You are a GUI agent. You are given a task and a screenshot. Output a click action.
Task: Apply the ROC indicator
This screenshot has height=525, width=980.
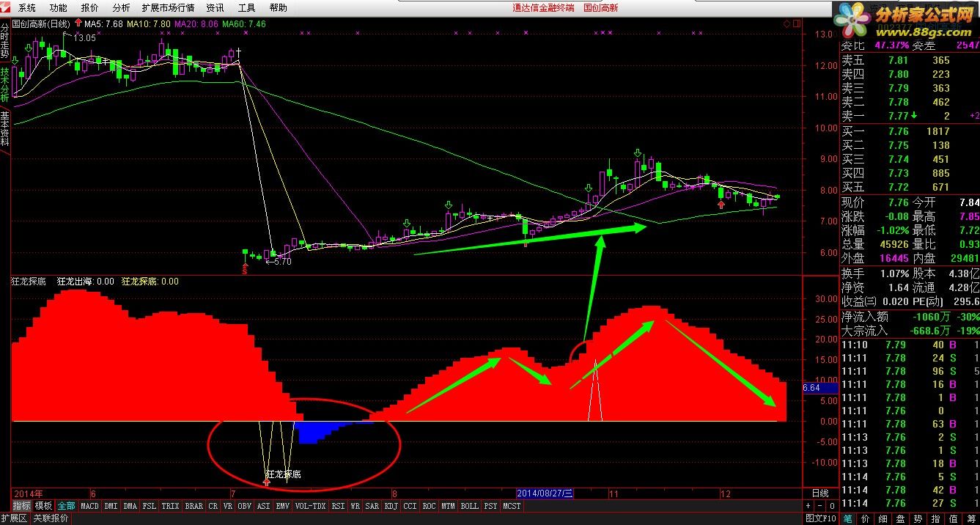pos(429,506)
